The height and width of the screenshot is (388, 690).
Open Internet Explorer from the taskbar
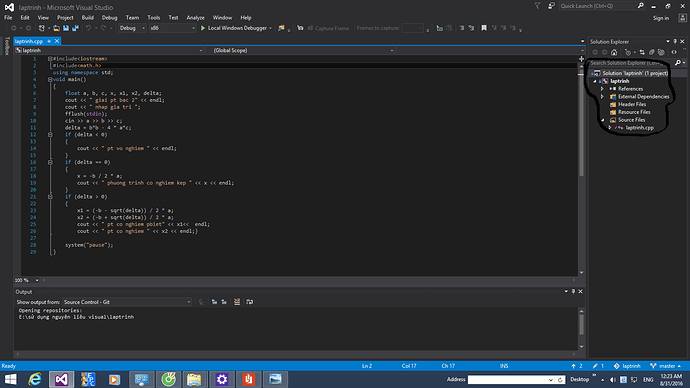35,379
